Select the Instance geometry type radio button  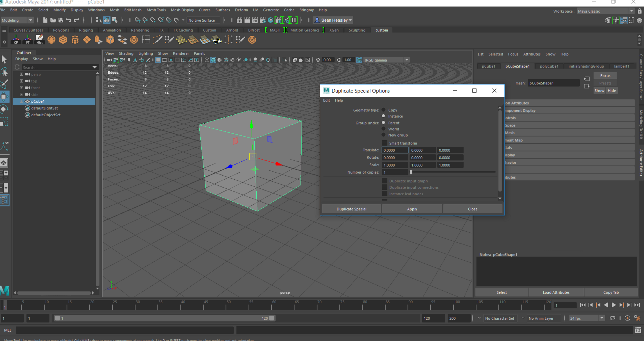[384, 116]
